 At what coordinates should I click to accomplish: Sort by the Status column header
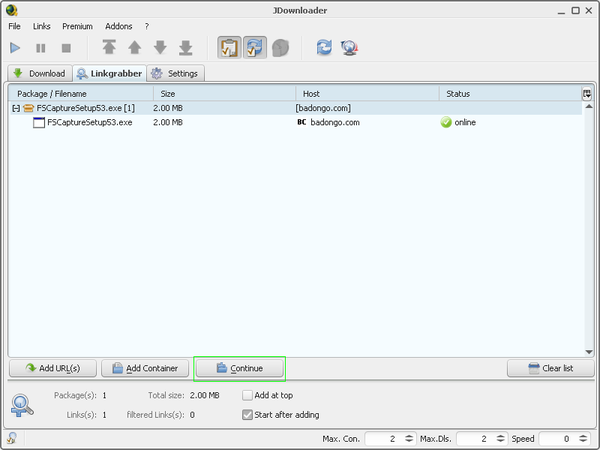[x=510, y=94]
